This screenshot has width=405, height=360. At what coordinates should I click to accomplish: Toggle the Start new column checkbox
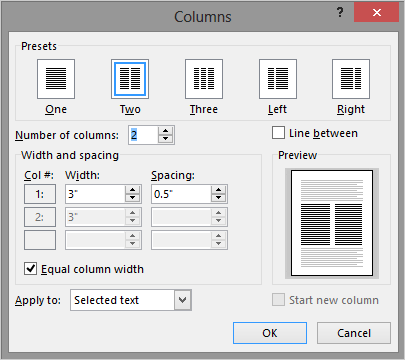(x=278, y=300)
